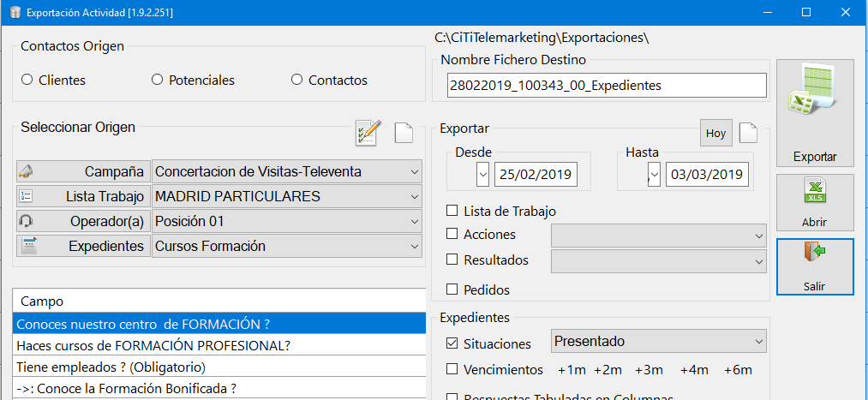This screenshot has width=868, height=400.
Task: Enable the Acciones checkbox
Action: pyautogui.click(x=452, y=234)
